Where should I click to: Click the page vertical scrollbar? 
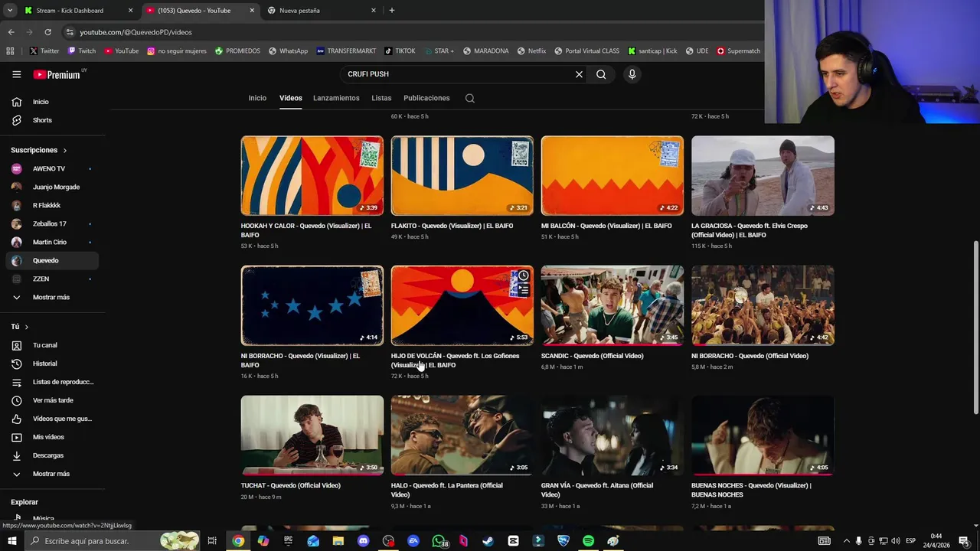pyautogui.click(x=975, y=329)
